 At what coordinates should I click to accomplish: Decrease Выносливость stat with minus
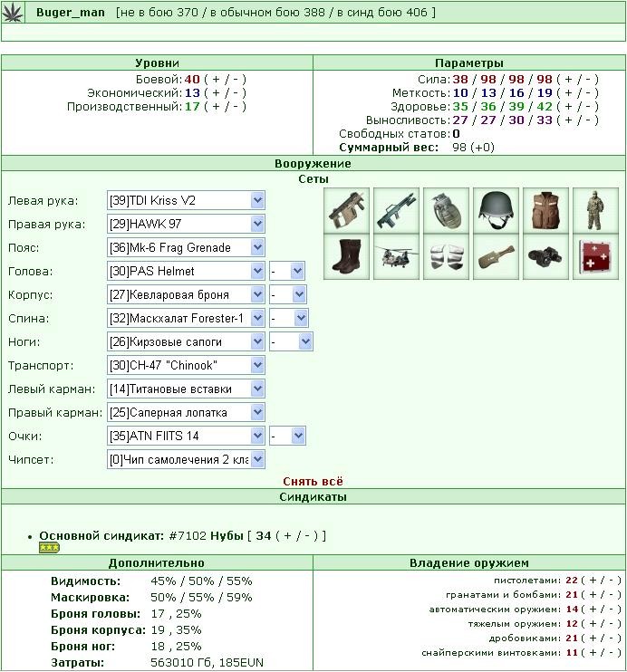588,120
